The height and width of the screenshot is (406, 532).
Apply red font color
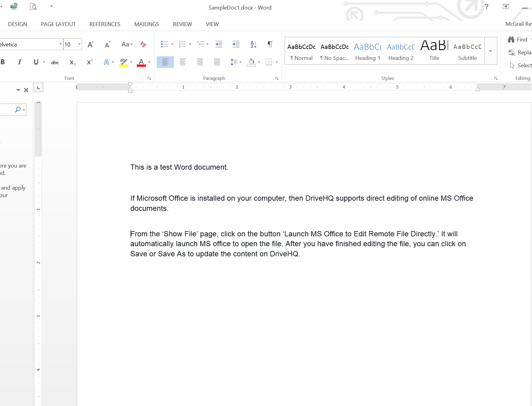(141, 62)
